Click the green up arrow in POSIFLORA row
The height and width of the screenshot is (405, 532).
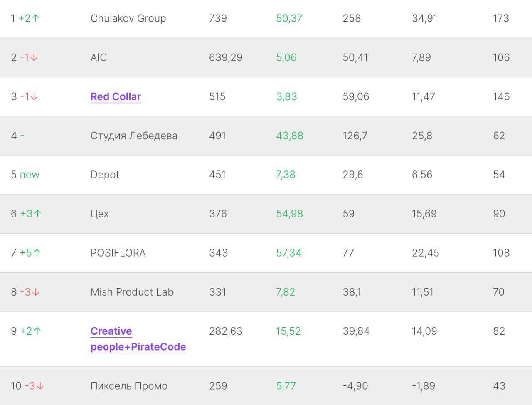tap(37, 253)
